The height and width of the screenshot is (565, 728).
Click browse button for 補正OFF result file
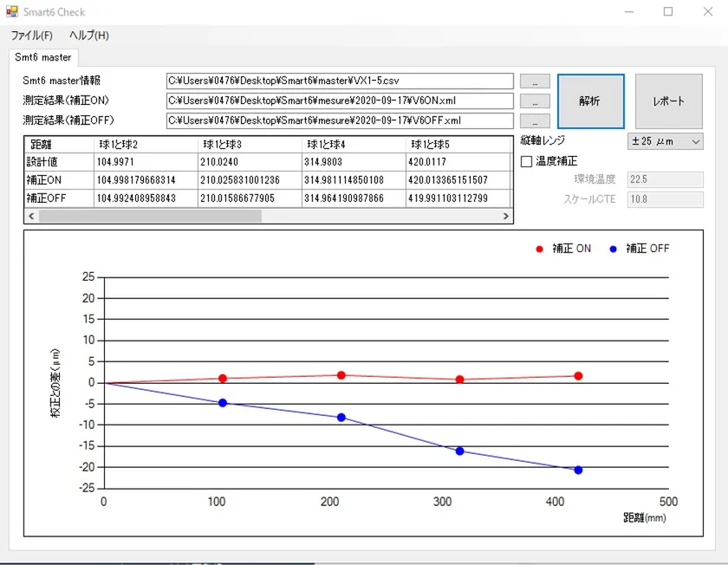coord(535,120)
